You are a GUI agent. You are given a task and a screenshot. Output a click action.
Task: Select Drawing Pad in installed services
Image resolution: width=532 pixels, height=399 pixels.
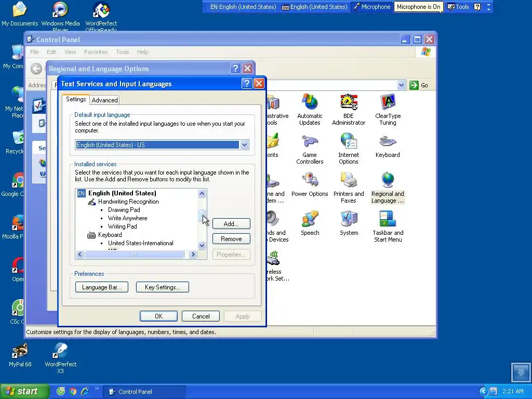124,210
